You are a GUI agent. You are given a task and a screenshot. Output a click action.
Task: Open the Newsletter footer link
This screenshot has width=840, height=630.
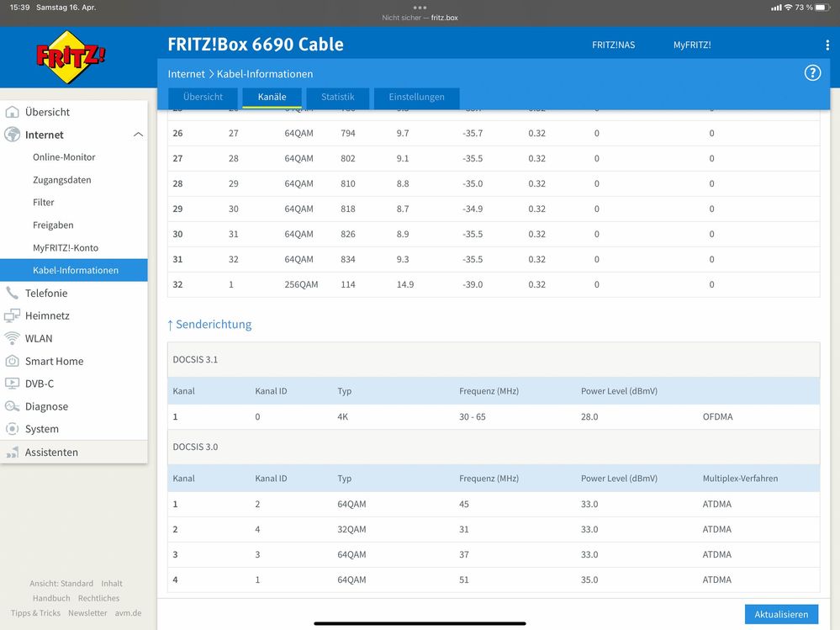[x=87, y=613]
